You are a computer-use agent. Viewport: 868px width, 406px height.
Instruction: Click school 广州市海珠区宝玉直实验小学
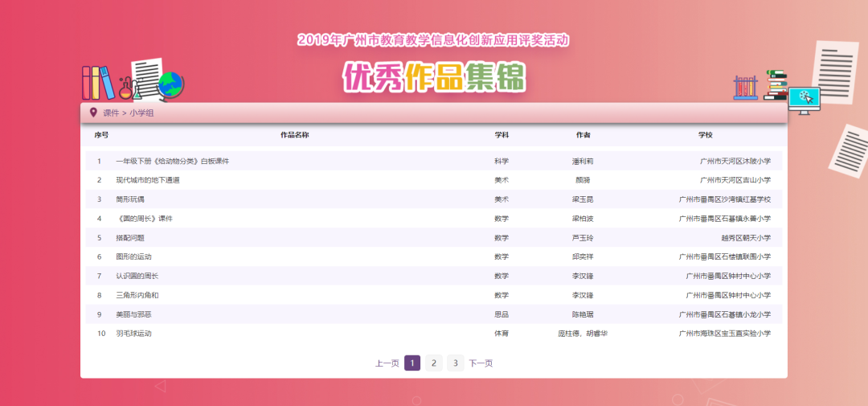click(725, 334)
